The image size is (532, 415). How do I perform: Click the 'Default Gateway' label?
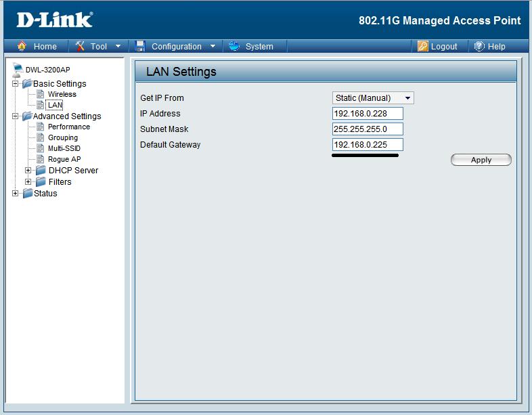(x=171, y=145)
